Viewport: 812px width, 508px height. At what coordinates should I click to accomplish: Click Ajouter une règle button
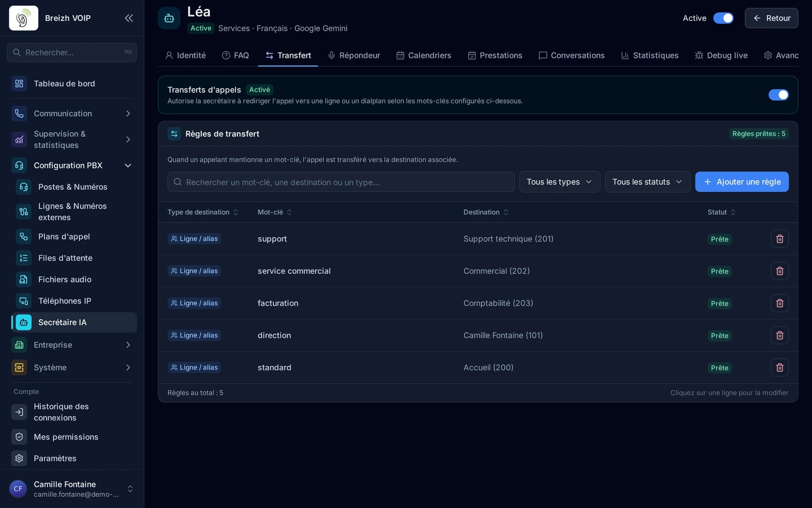(x=742, y=182)
